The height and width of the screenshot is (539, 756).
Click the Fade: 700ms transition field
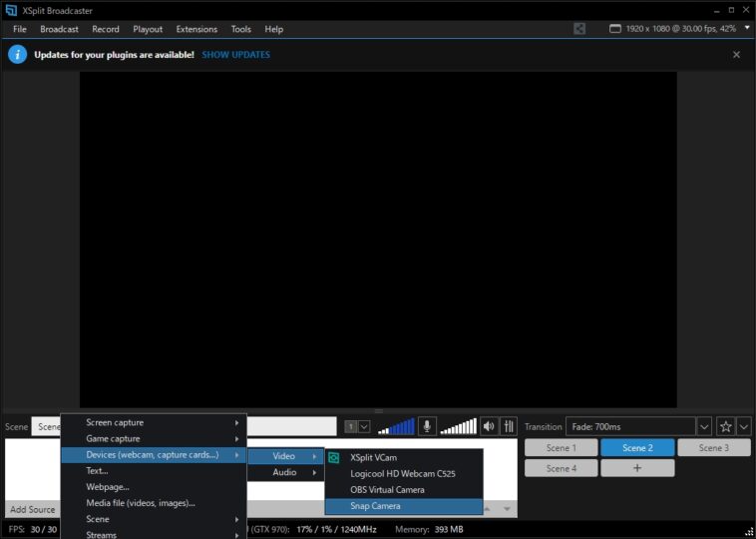coord(630,426)
